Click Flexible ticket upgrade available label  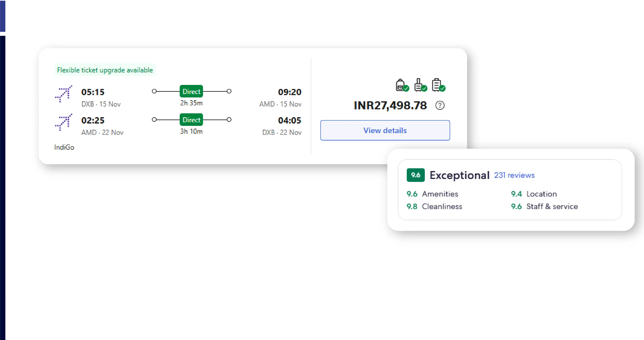[105, 70]
